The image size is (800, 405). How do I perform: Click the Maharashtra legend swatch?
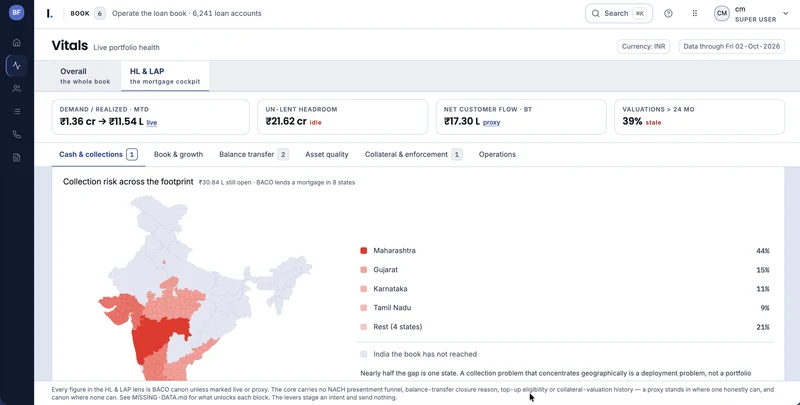(363, 250)
